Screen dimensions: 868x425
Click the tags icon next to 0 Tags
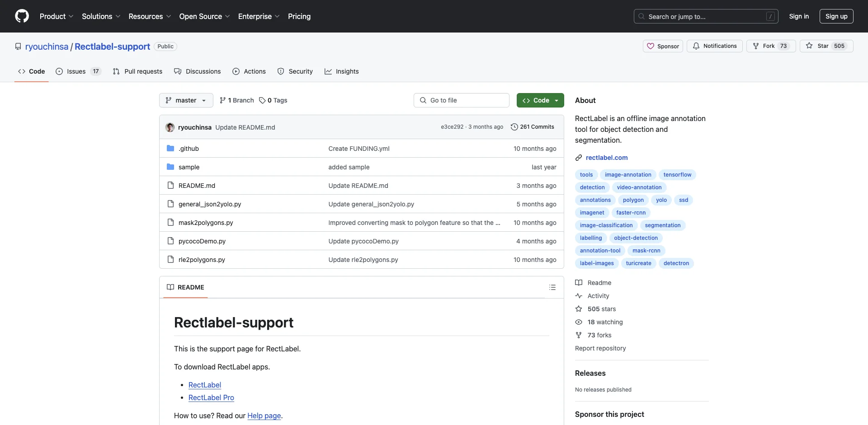(x=262, y=100)
